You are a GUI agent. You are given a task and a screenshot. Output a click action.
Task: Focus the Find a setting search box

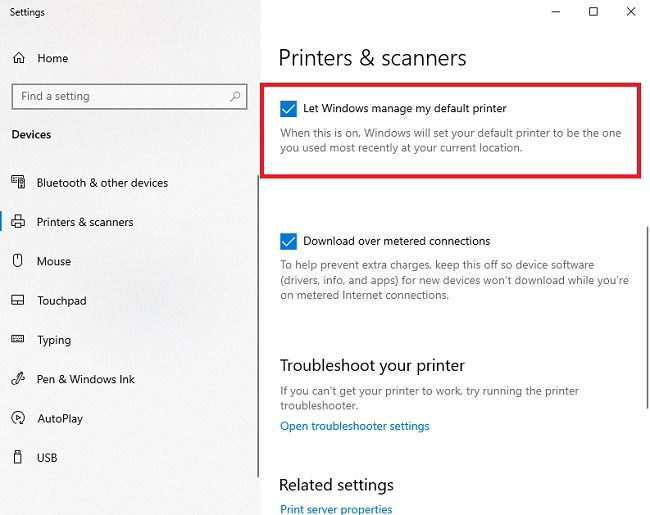129,97
